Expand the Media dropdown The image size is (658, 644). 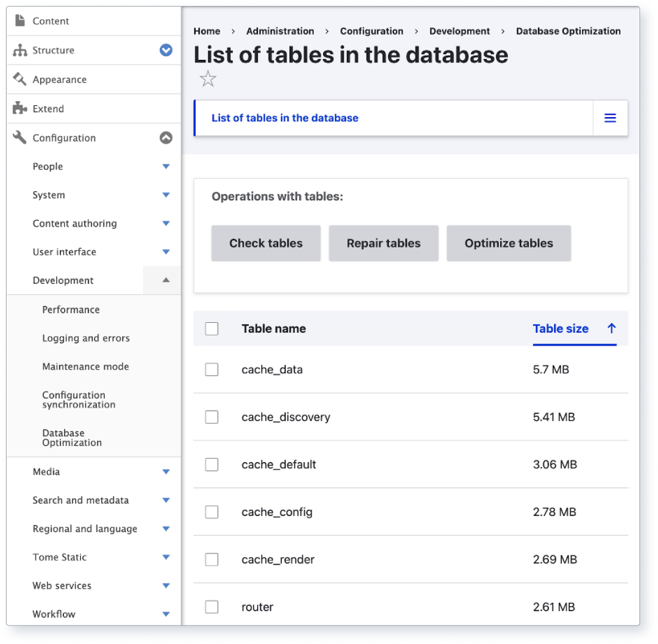point(166,471)
